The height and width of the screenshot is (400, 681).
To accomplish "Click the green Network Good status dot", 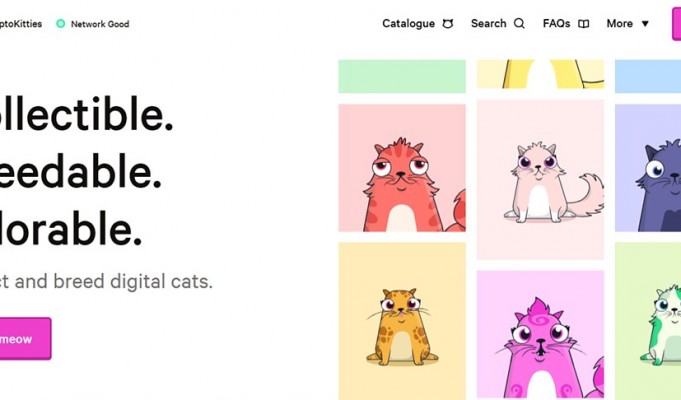I will coord(61,23).
